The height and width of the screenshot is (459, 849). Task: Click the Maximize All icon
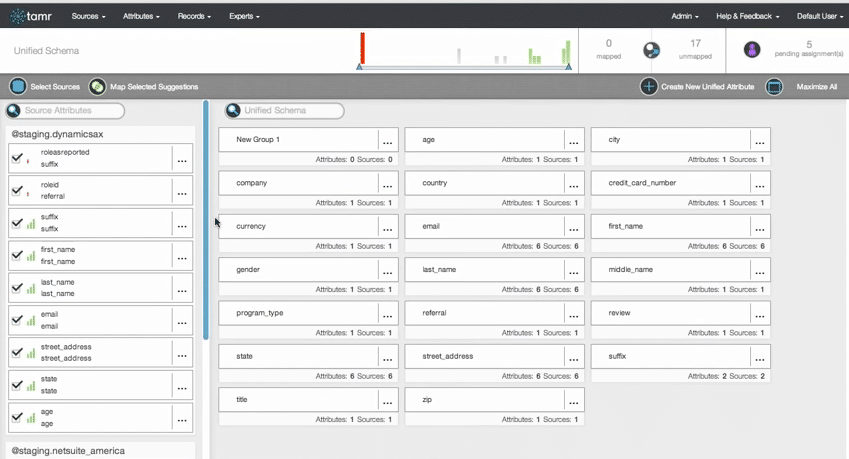[x=774, y=87]
